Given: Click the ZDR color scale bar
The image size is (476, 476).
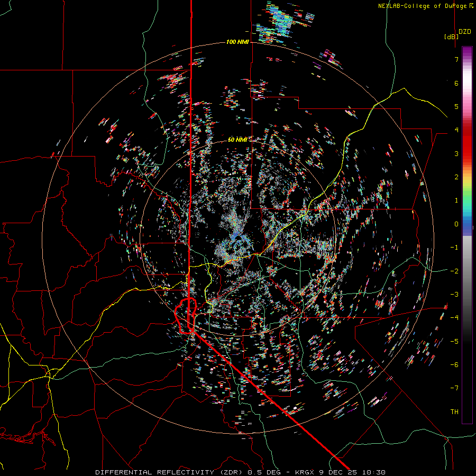Looking at the screenshot, I should tap(467, 235).
